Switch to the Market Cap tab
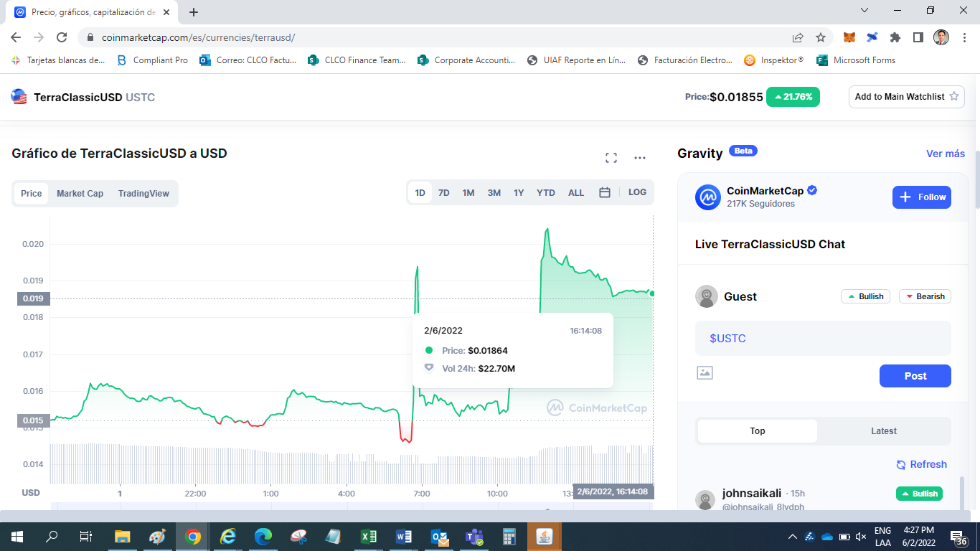The image size is (980, 551). tap(80, 194)
